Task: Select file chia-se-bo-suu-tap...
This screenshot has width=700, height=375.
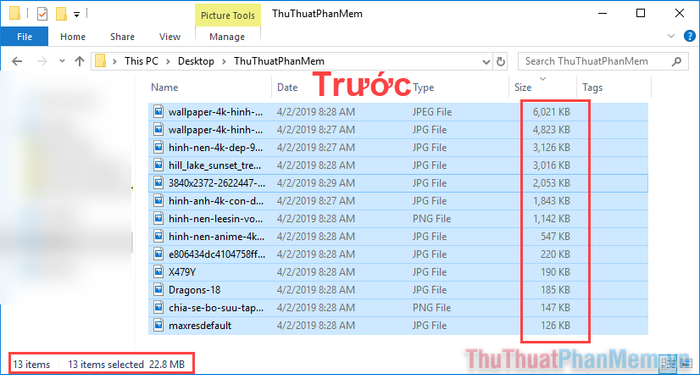Action: [398, 308]
